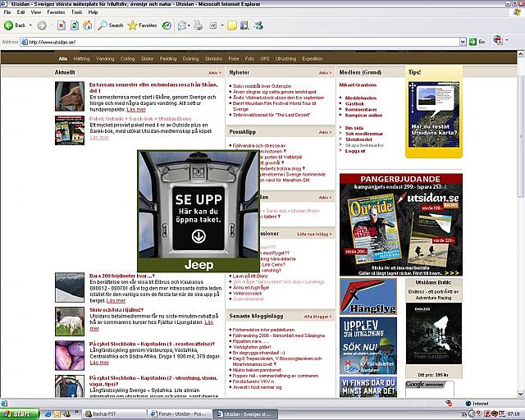The height and width of the screenshot is (420, 525).
Task: Click the Jeep SE UPP advertisement
Action: point(199,212)
